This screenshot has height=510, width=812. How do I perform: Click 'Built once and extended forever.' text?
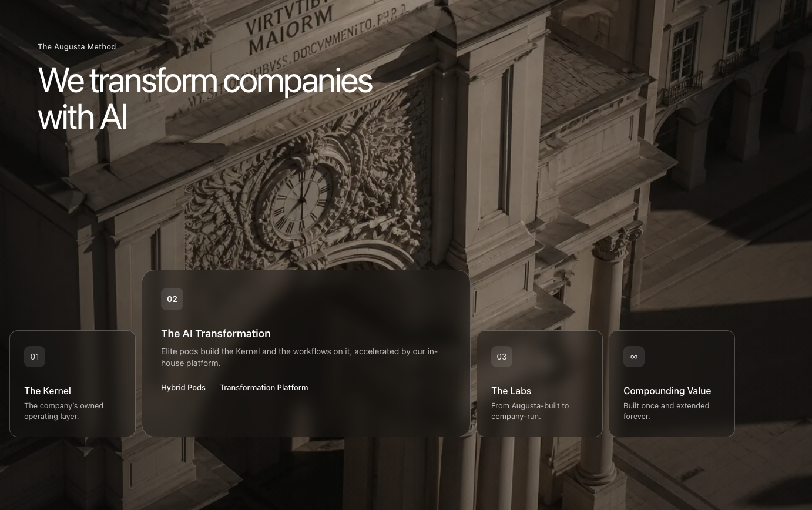pos(666,411)
